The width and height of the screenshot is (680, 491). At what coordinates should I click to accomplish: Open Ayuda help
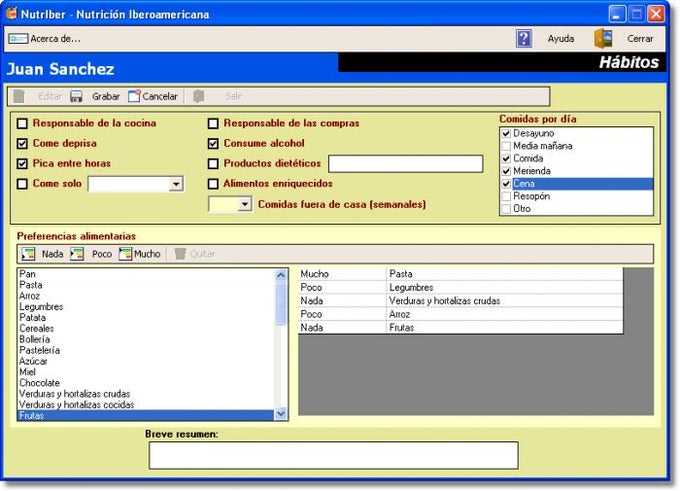click(x=561, y=39)
